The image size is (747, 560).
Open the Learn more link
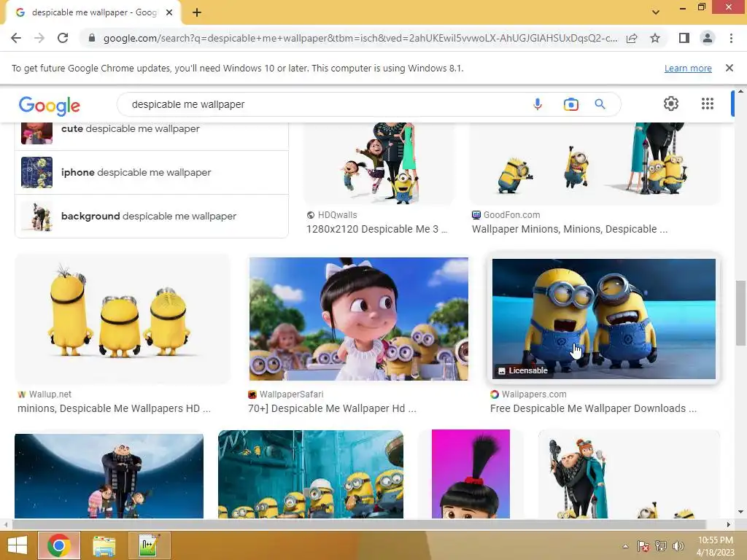click(688, 69)
